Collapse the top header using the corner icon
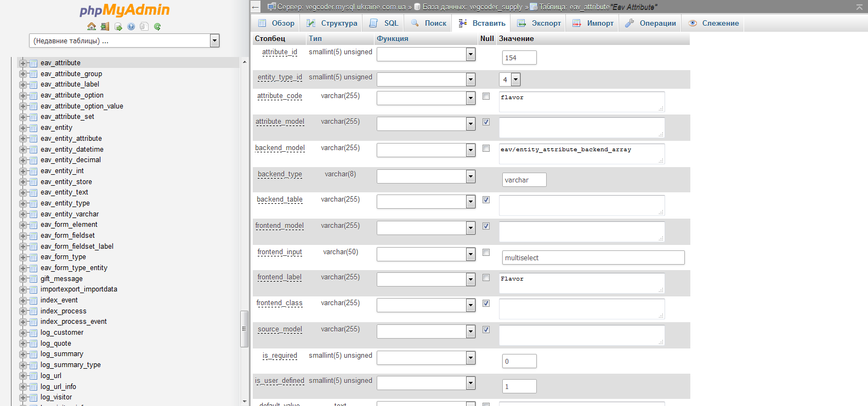This screenshot has width=868, height=406. 859,7
